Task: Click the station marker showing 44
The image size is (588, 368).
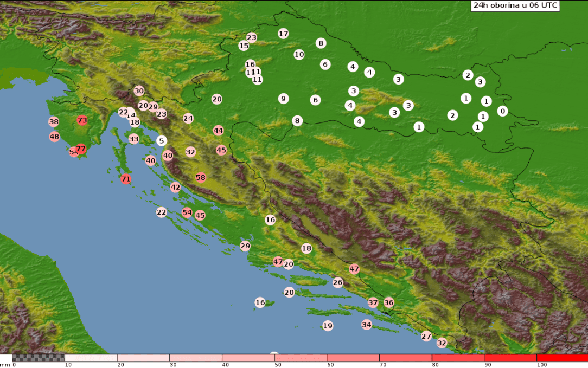Action: pyautogui.click(x=218, y=130)
